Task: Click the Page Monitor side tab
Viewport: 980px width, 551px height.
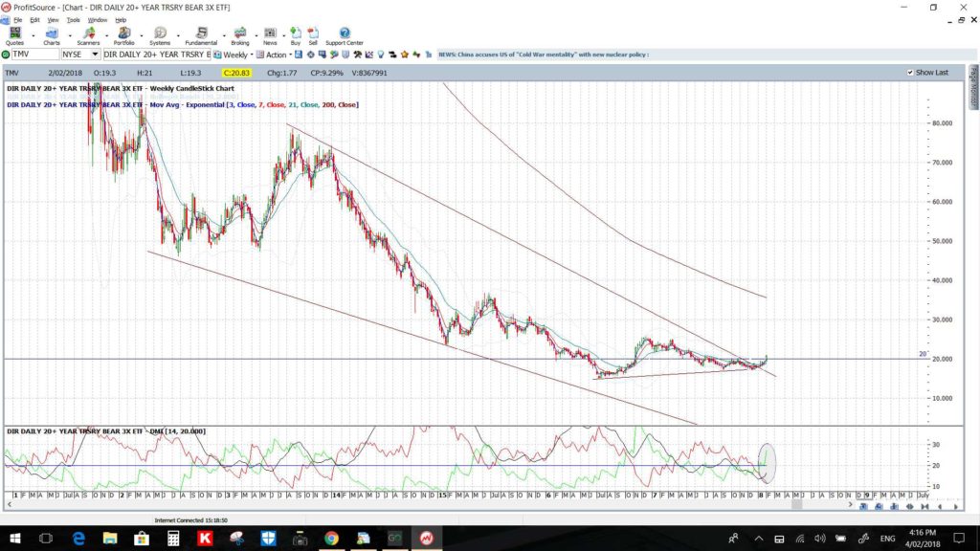Action: [x=973, y=86]
